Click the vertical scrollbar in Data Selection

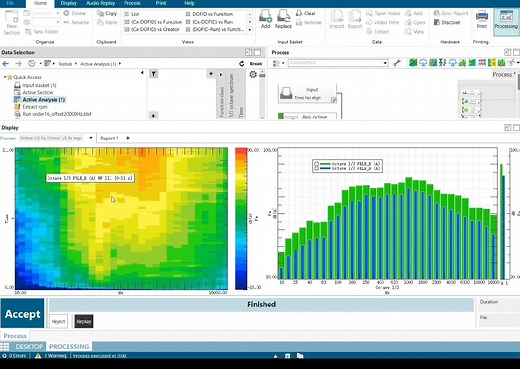pos(262,95)
